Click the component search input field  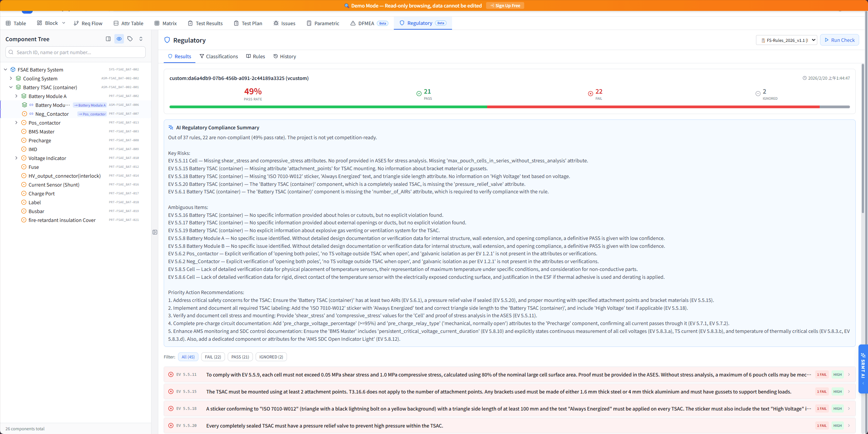point(75,52)
